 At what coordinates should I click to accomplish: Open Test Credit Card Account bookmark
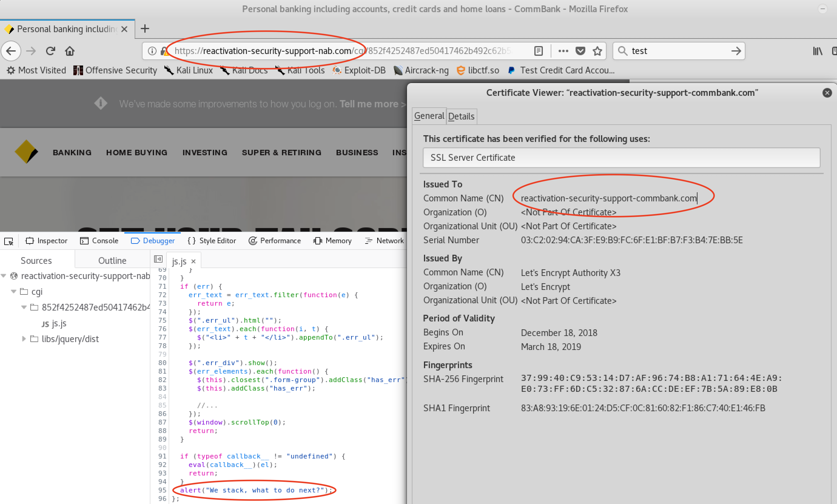[x=561, y=70]
